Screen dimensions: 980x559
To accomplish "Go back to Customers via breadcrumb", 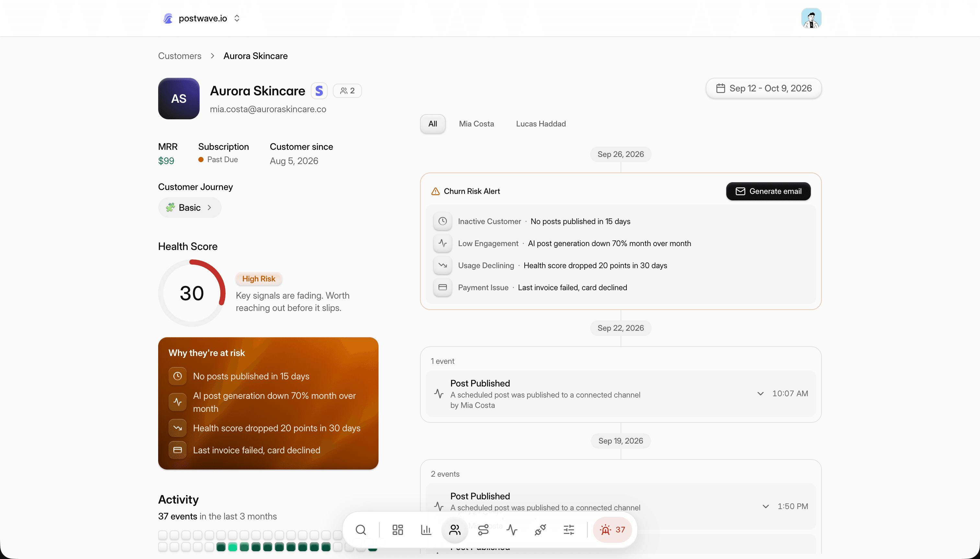I will [x=180, y=56].
